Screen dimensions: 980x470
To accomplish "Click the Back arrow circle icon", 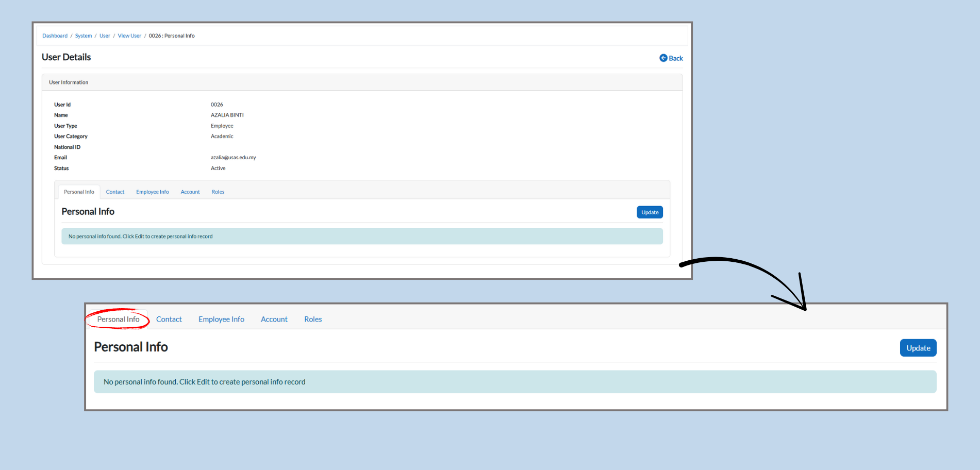I will point(663,58).
